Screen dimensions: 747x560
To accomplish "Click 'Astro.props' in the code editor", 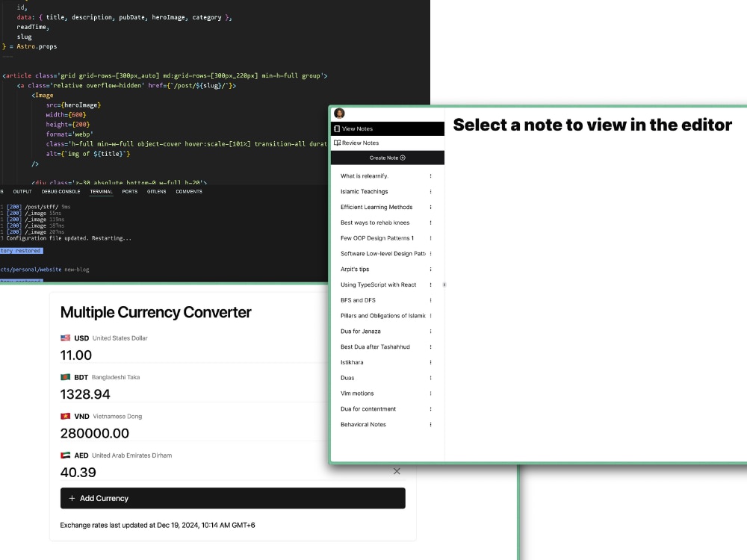I will [37, 46].
